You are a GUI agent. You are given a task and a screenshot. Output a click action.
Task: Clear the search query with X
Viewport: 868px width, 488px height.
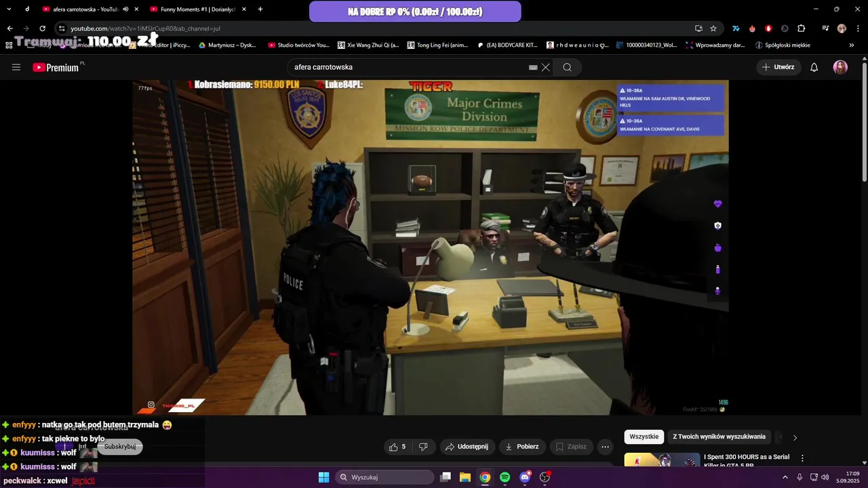[545, 67]
